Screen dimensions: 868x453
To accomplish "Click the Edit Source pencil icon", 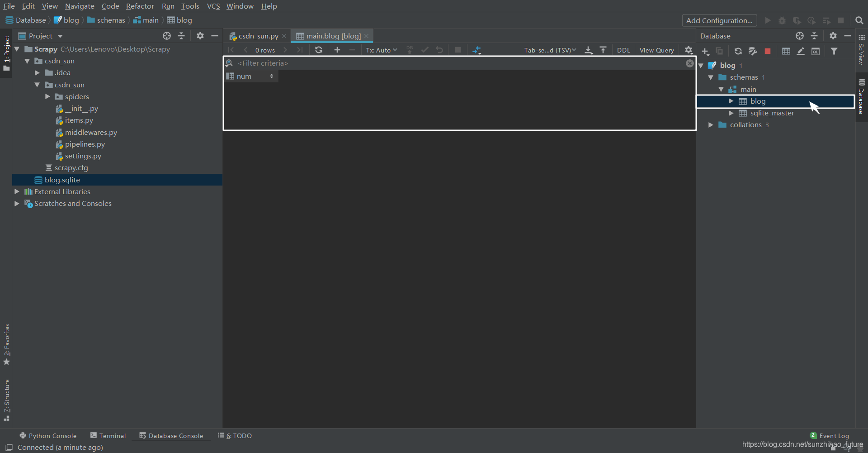I will [801, 52].
